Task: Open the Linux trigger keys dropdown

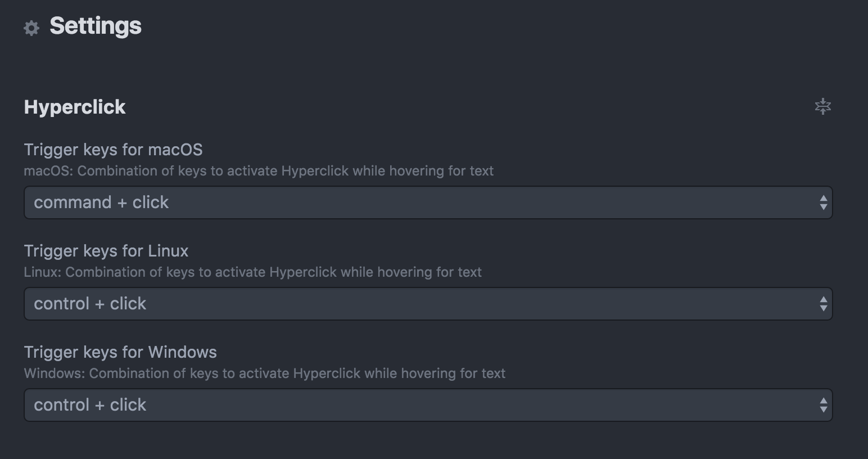Action: [x=428, y=304]
